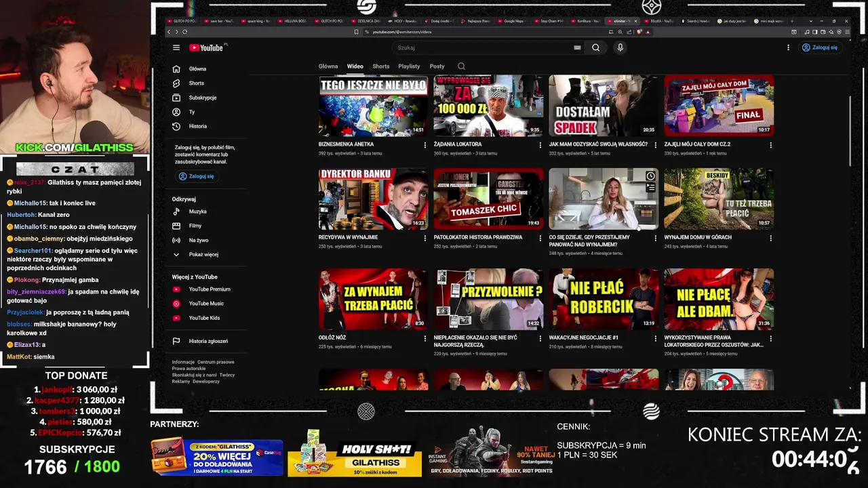
Task: Click the Watch later clock icon on thumbnail
Action: pos(650,176)
